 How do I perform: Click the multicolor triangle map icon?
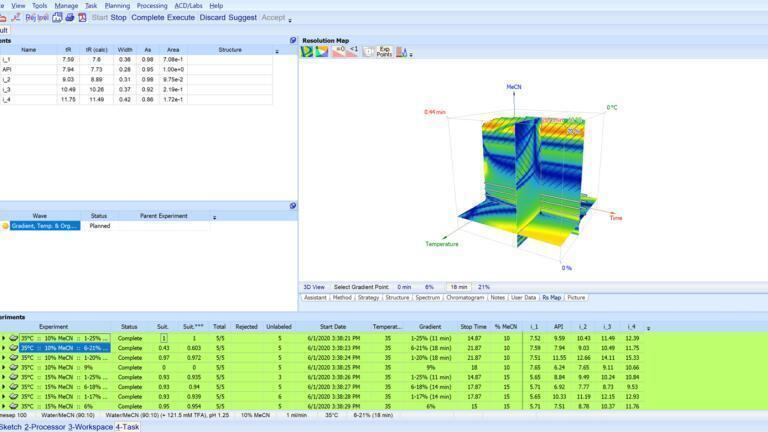point(322,51)
